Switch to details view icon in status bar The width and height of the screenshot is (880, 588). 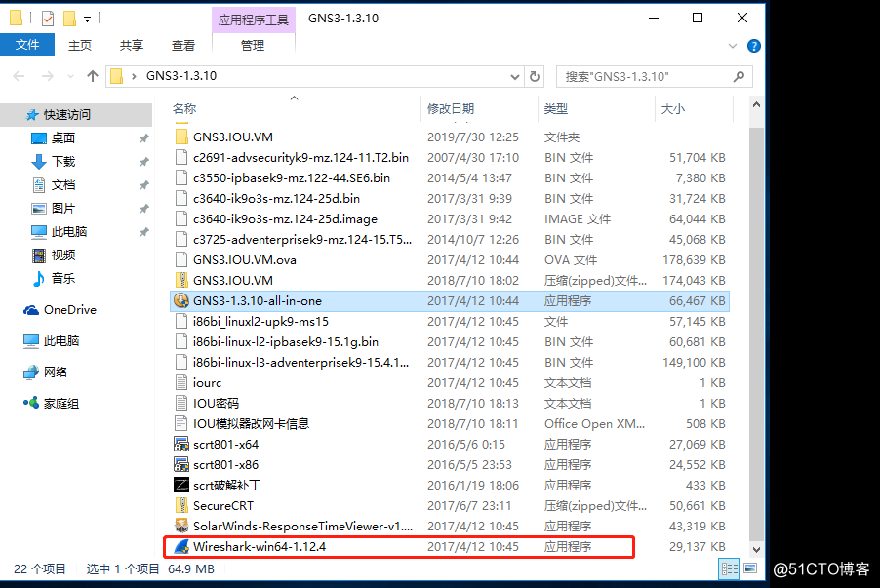click(x=730, y=568)
